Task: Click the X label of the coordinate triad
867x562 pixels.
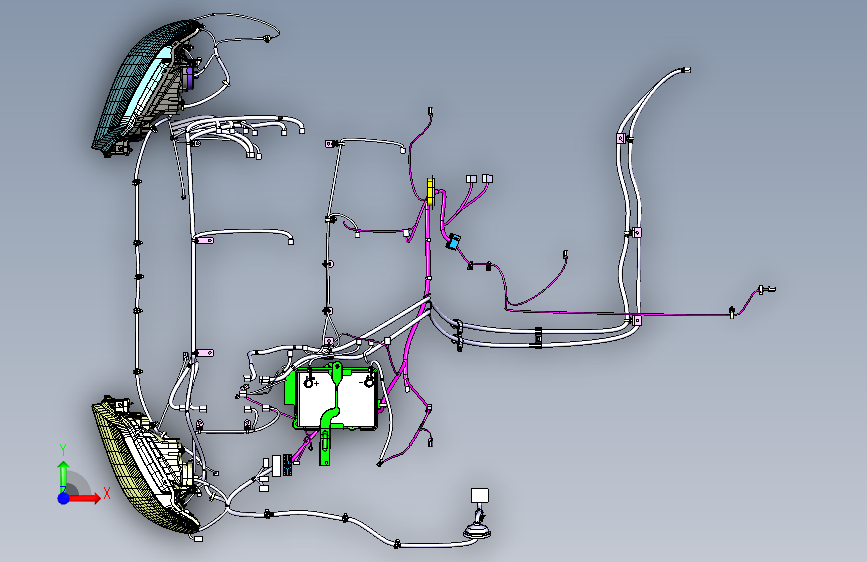Action: click(x=107, y=493)
